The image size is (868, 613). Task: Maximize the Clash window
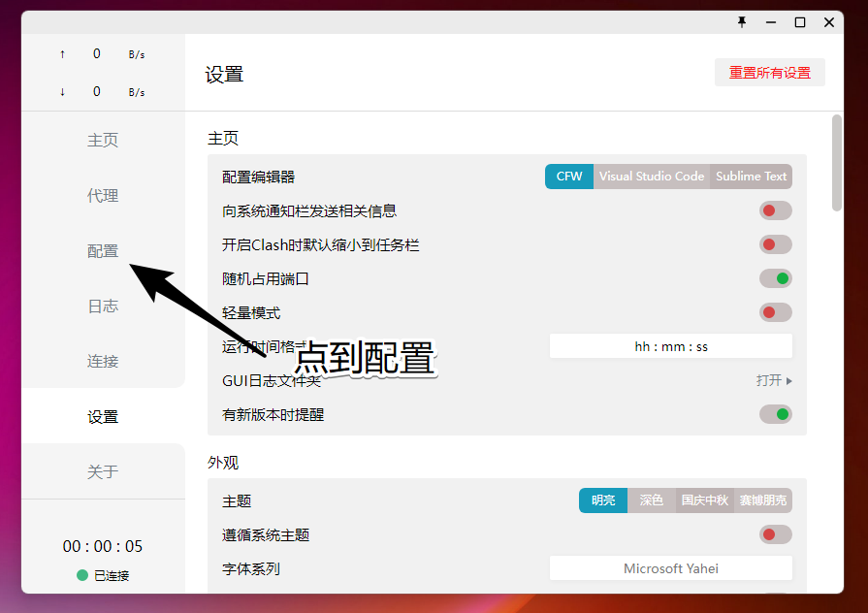pos(800,22)
